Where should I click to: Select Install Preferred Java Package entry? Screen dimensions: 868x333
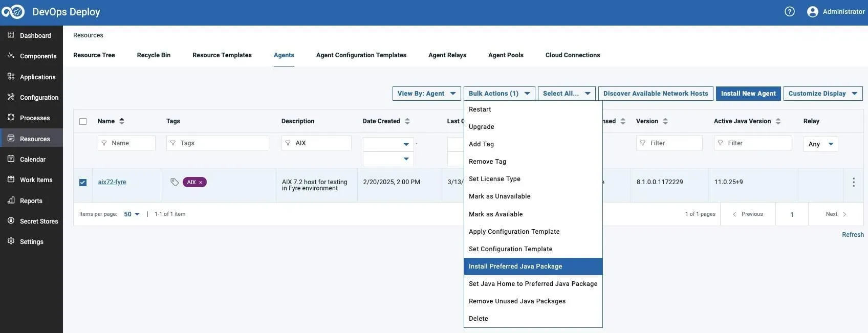tap(533, 267)
